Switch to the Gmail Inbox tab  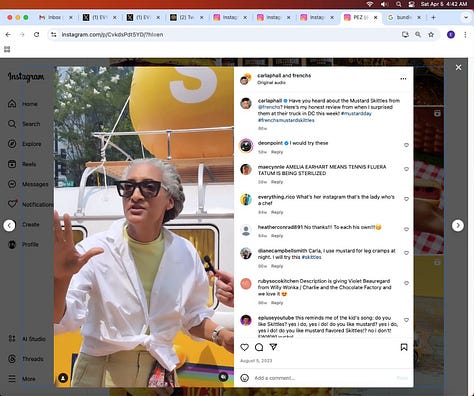[55, 17]
